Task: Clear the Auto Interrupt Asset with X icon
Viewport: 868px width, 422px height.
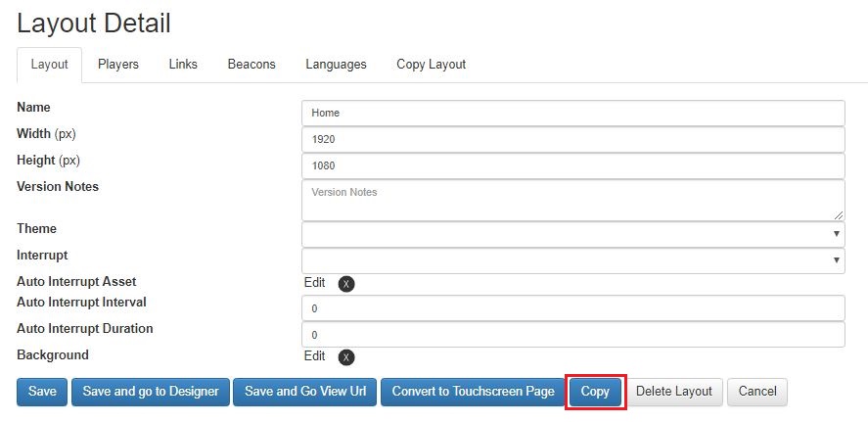Action: (x=346, y=284)
